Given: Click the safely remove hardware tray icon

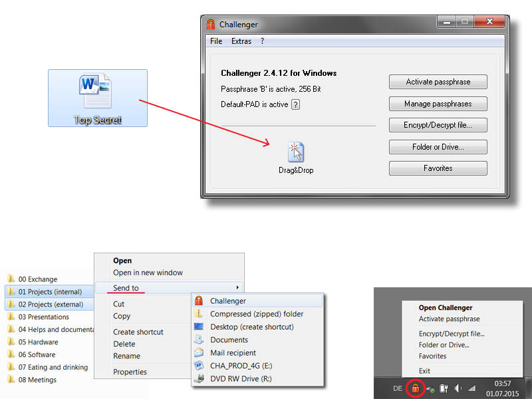Looking at the screenshot, I should pyautogui.click(x=430, y=389).
